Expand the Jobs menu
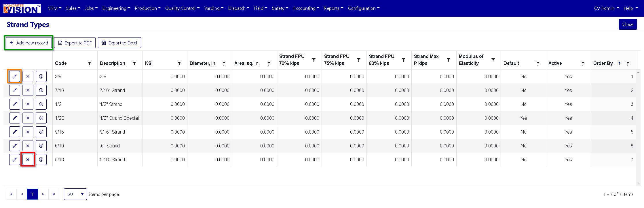644x208 pixels. 91,8
